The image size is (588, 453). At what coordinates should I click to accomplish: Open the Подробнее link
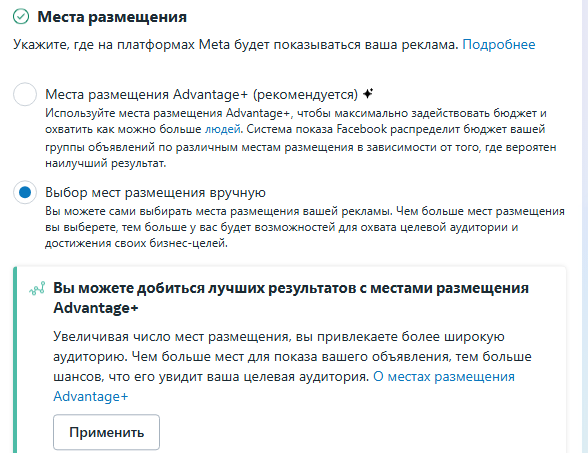499,45
